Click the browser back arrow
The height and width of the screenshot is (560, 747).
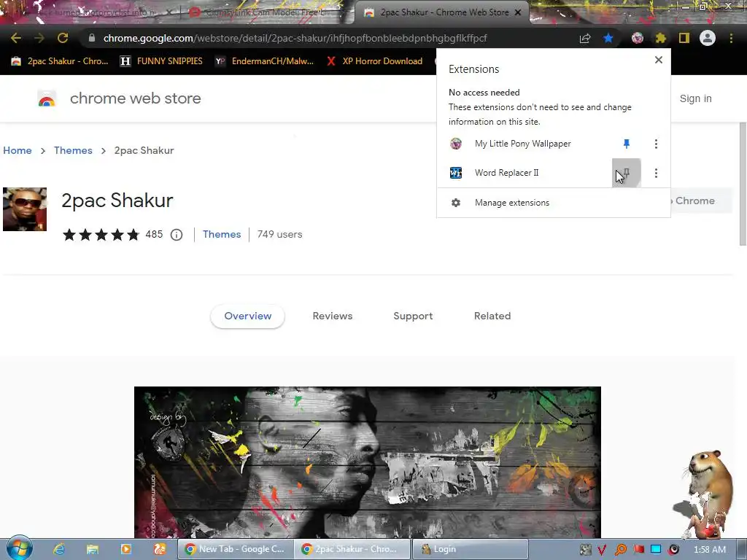(x=16, y=38)
